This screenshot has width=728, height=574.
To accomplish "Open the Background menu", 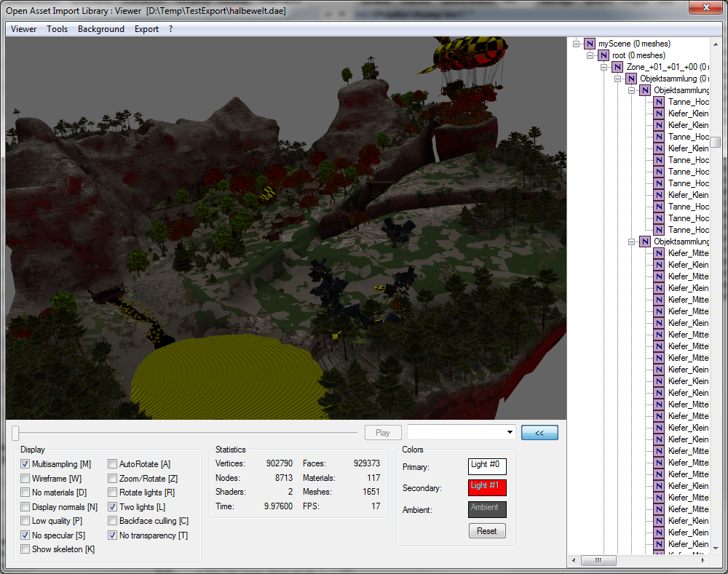I will 101,29.
